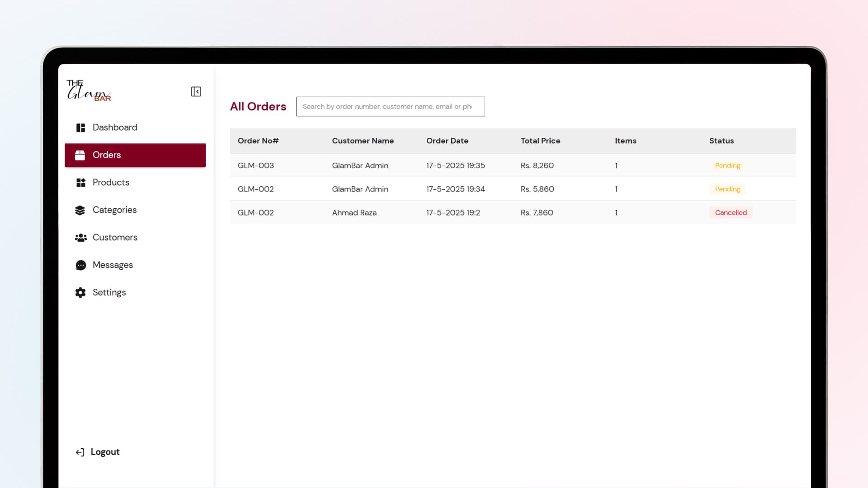Viewport: 868px width, 488px height.
Task: Click the Orders box icon
Action: tap(80, 155)
